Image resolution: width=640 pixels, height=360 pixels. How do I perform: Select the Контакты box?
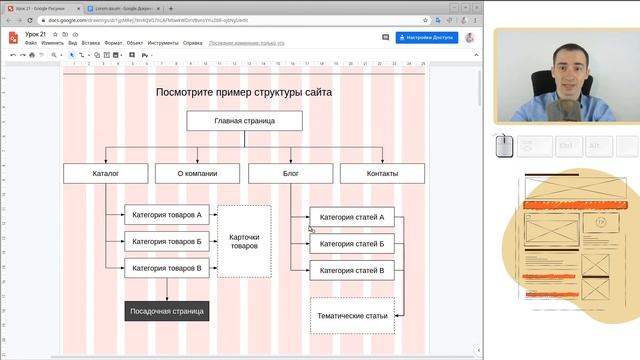click(x=382, y=173)
